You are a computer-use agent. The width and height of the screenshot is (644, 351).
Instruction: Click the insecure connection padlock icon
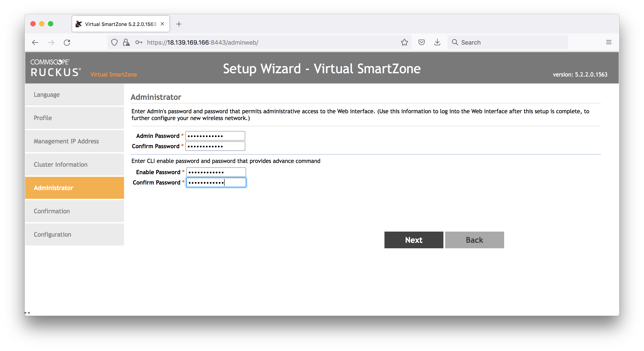[x=126, y=42]
